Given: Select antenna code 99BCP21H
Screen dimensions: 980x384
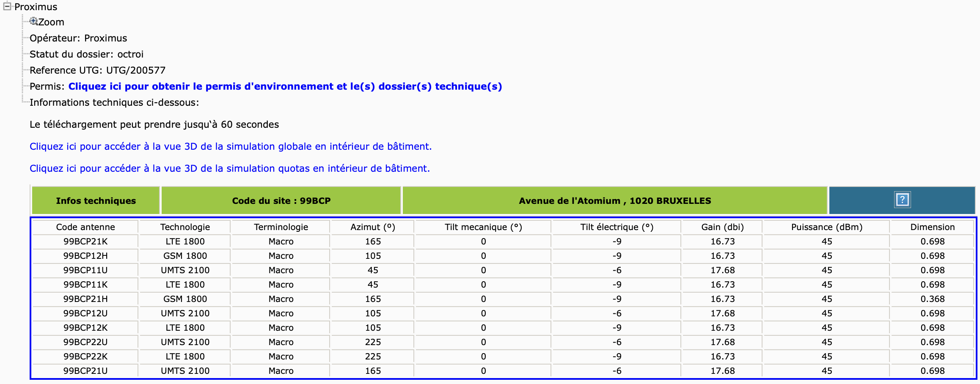Looking at the screenshot, I should (x=85, y=299).
